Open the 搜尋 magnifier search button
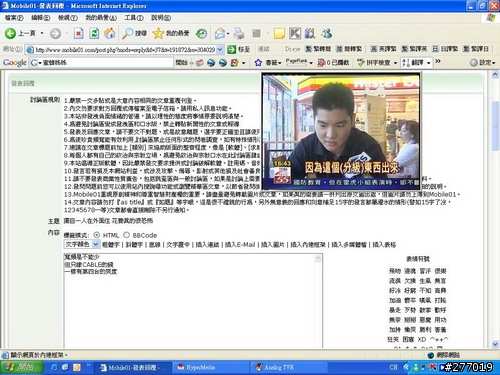The width and height of the screenshot is (500, 375). (x=134, y=33)
